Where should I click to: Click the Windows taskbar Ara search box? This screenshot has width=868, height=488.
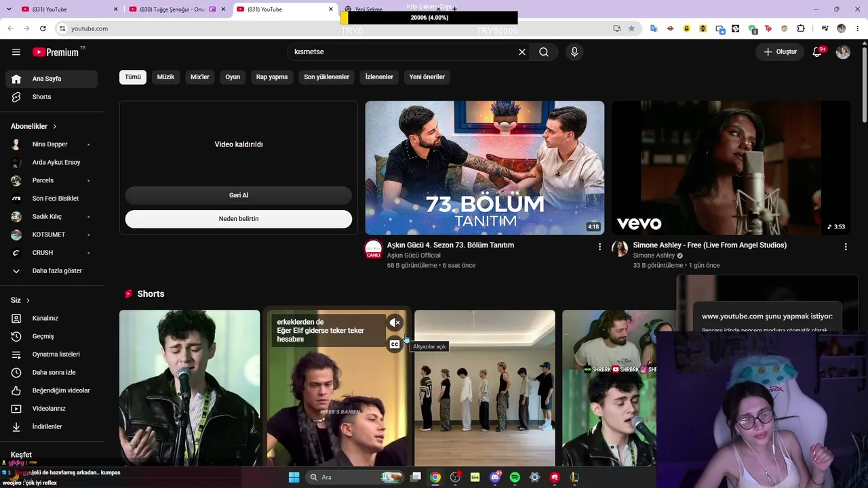[x=354, y=477]
